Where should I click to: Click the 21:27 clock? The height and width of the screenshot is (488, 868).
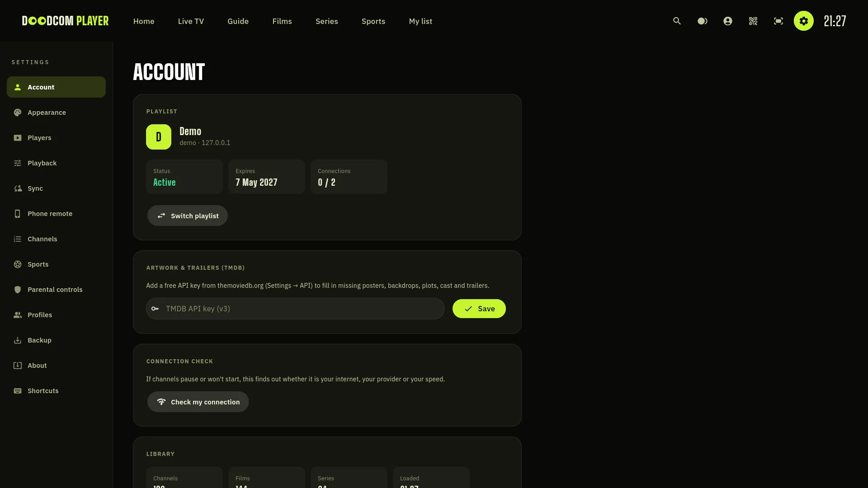(x=835, y=21)
